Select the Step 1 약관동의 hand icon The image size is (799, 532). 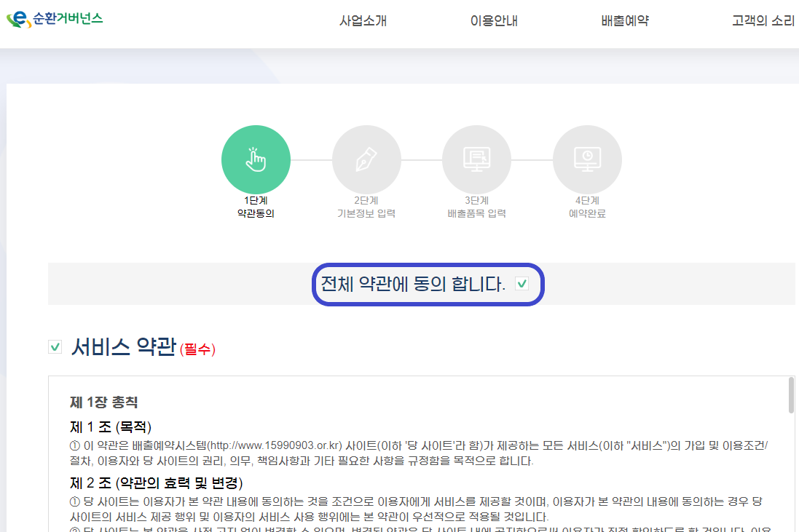[256, 159]
